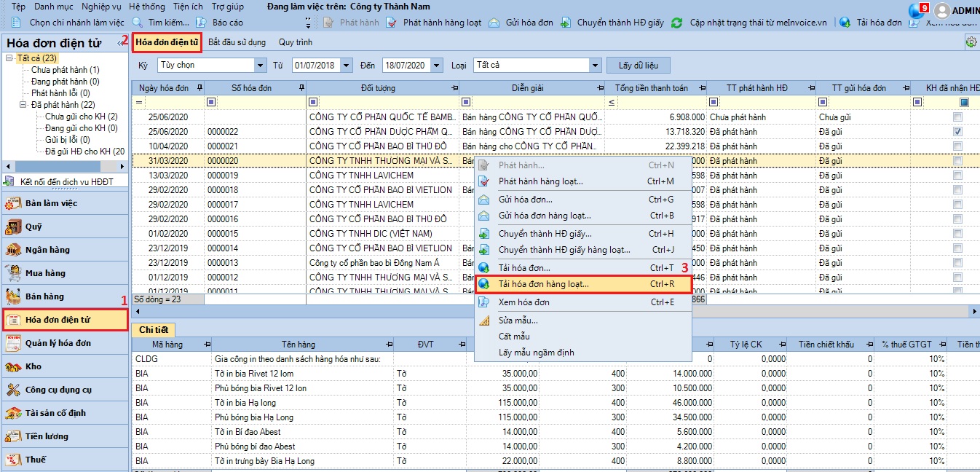The image size is (980, 472).
Task: Choose Sửa mẫu in context menu
Action: click(x=582, y=320)
